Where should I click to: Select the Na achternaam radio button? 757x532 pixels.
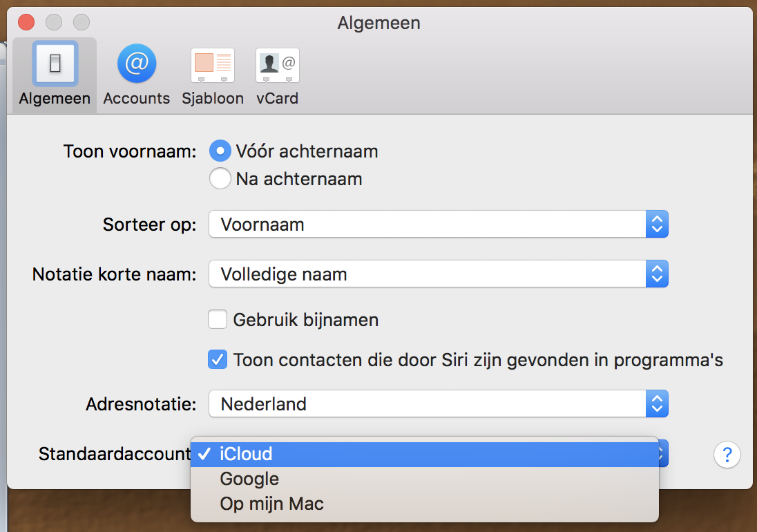coord(220,179)
